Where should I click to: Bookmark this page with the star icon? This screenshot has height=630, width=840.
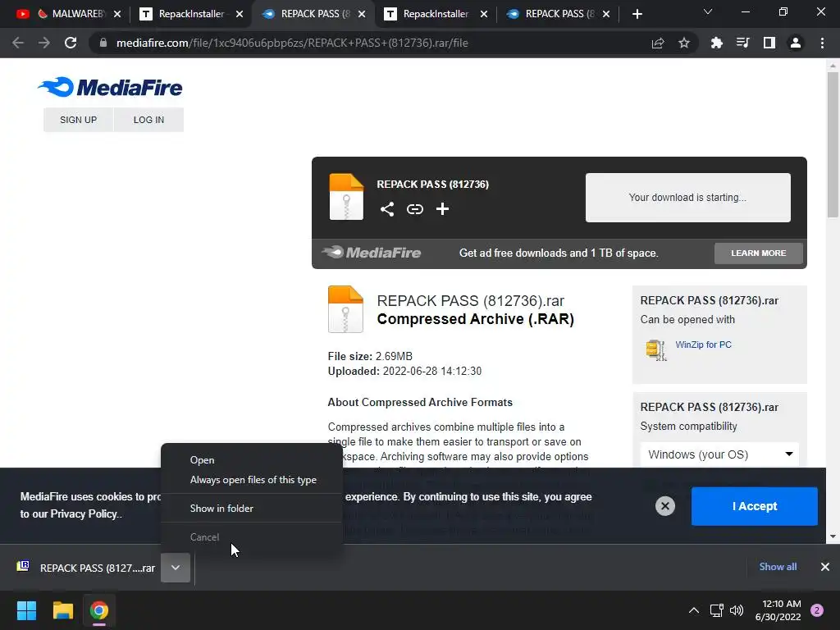[x=683, y=43]
